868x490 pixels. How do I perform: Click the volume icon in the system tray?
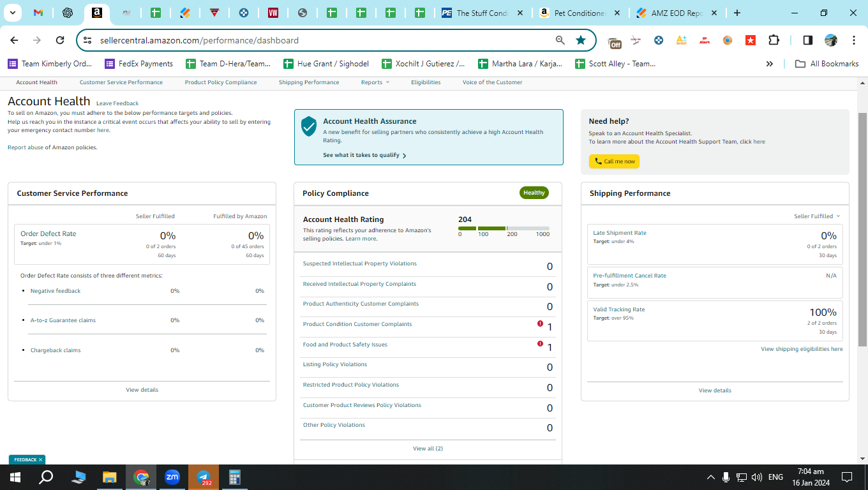758,477
